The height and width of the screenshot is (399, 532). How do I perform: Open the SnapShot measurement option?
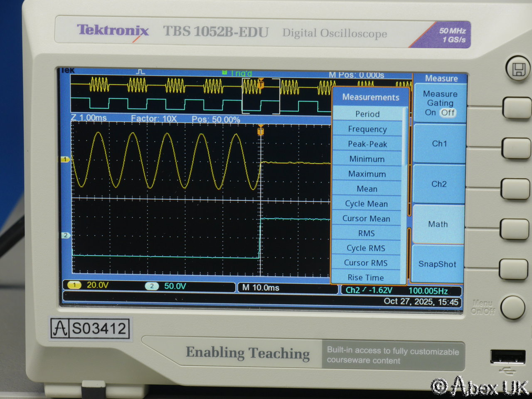(437, 264)
